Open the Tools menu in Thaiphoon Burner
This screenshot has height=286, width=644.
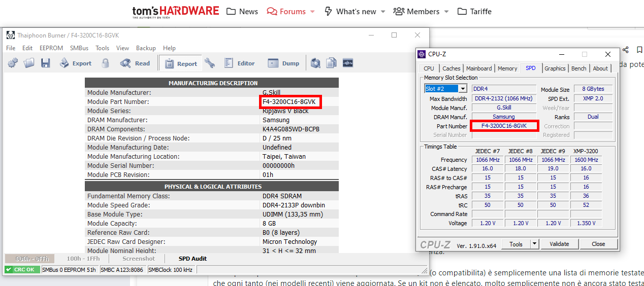click(x=103, y=48)
